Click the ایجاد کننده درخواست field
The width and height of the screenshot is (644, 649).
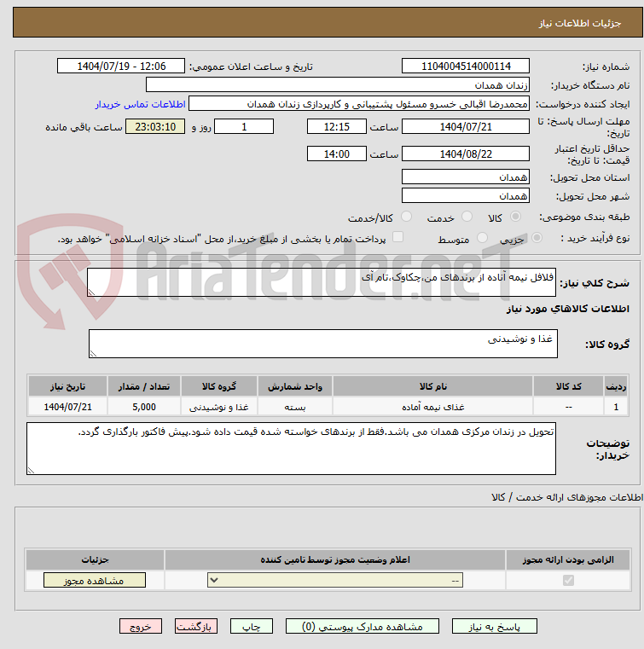tap(359, 104)
